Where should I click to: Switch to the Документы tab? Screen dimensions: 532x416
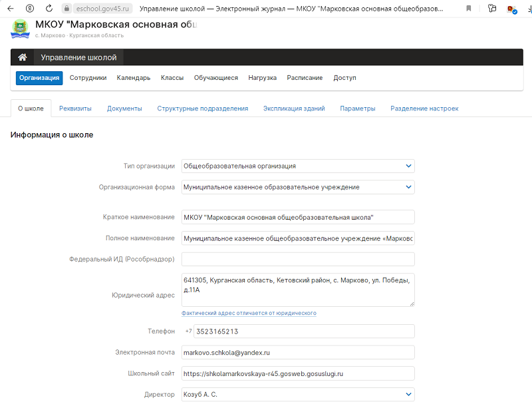coord(124,108)
